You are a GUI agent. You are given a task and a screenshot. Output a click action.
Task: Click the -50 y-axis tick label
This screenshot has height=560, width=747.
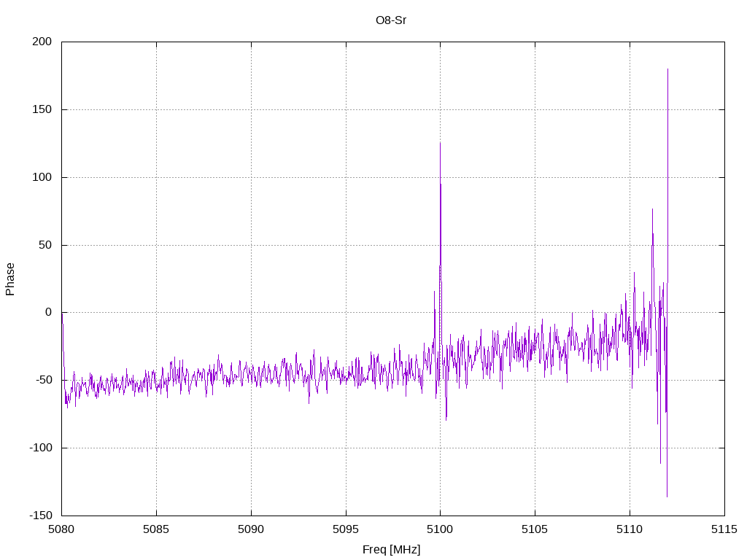43,380
